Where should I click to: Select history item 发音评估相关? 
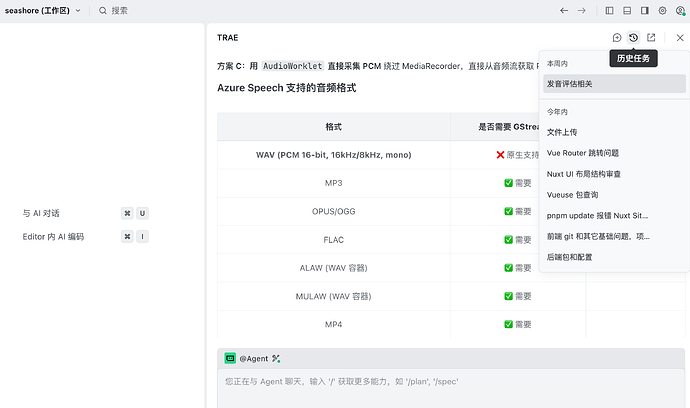(x=614, y=84)
